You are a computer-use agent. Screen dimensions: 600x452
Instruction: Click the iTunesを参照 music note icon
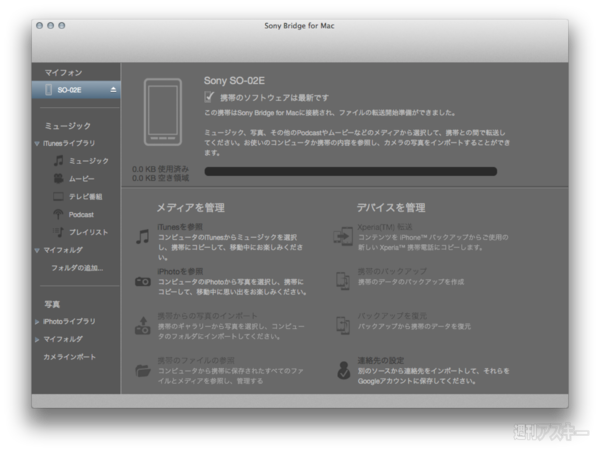click(143, 237)
